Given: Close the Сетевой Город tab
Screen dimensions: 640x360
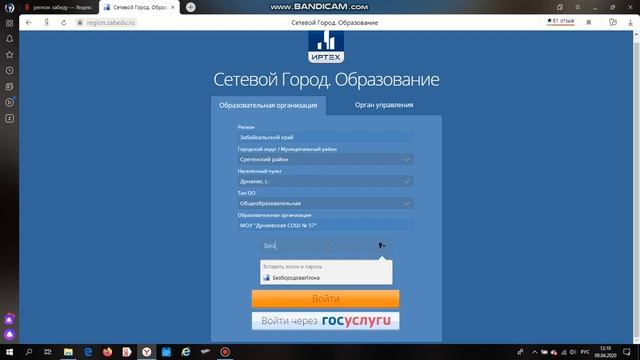Looking at the screenshot, I should click(x=173, y=7).
